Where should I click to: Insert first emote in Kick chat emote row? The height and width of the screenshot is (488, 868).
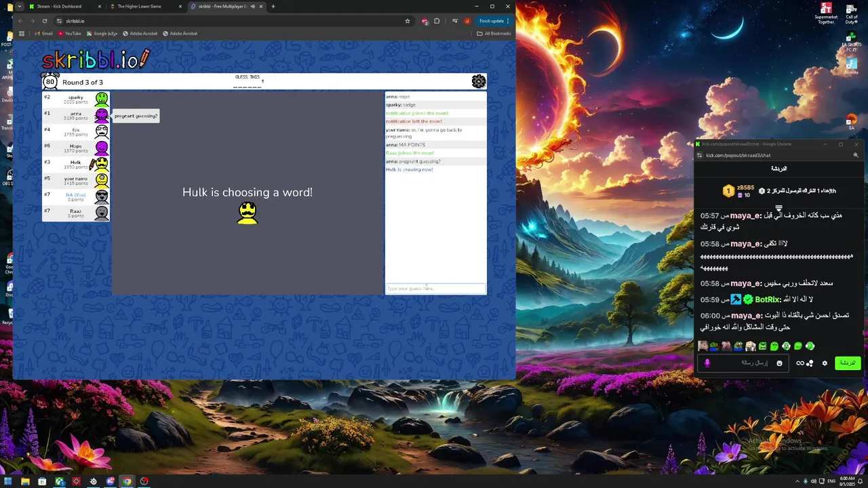[x=703, y=346]
